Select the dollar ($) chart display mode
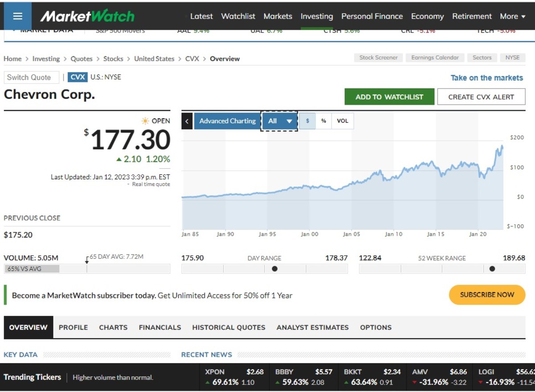 coord(307,121)
